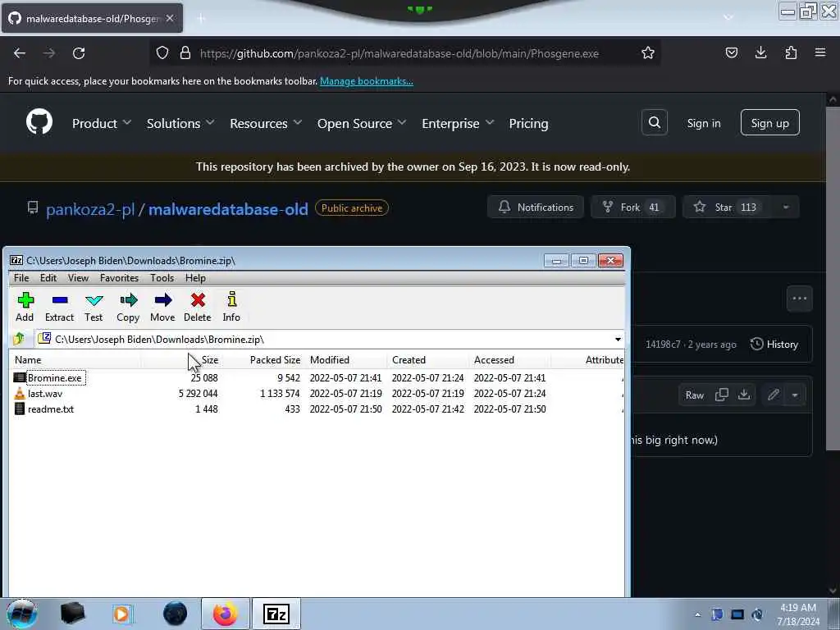Viewport: 840px width, 630px height.
Task: Open the Firefox downloads panel
Action: (x=760, y=52)
